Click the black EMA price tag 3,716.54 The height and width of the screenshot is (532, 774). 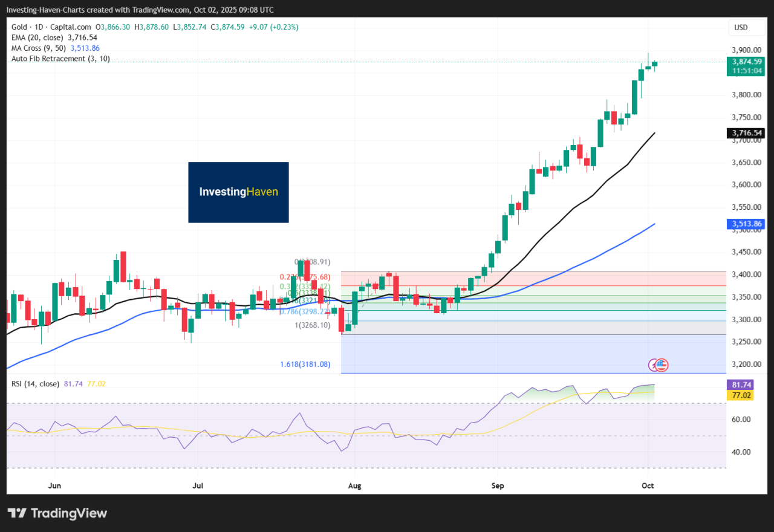point(746,133)
